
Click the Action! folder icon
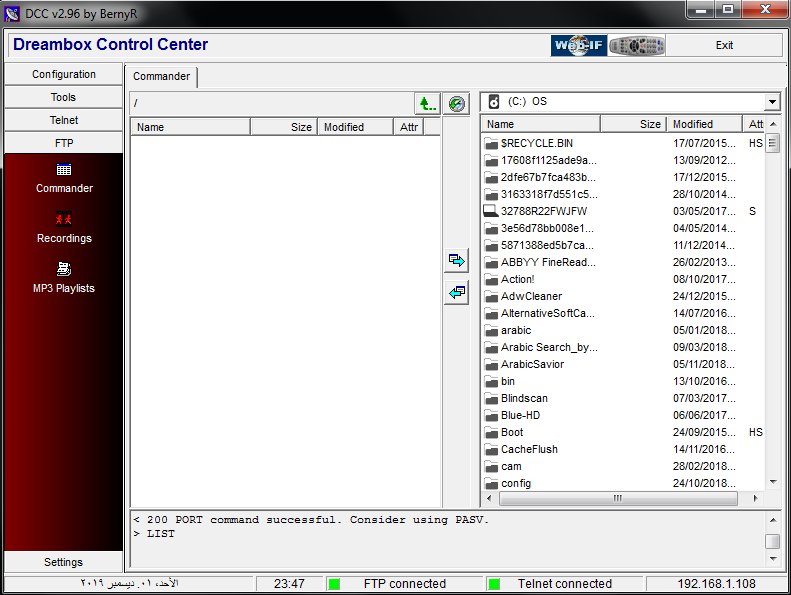491,280
